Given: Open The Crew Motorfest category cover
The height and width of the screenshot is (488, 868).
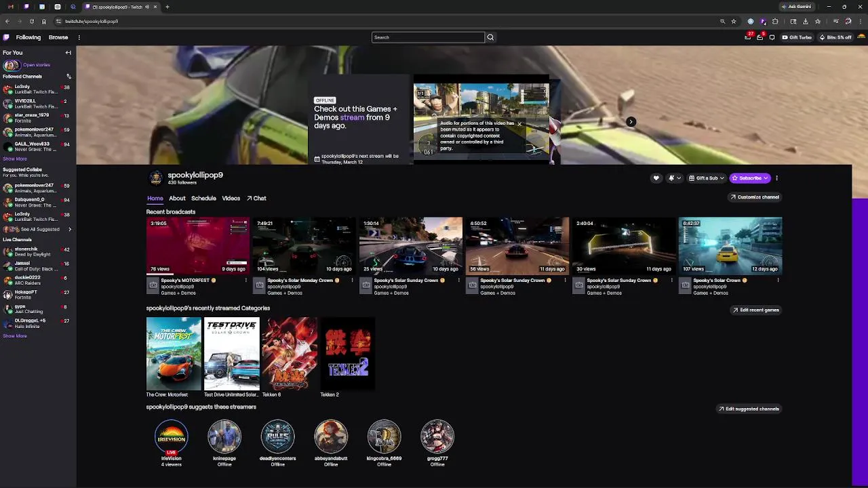Looking at the screenshot, I should click(x=174, y=354).
